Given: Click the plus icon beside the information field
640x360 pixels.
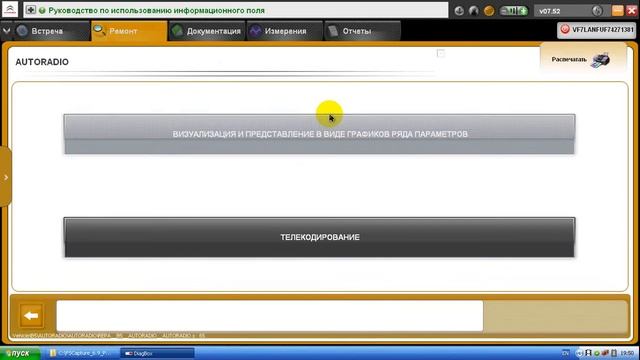Looking at the screenshot, I should point(31,10).
